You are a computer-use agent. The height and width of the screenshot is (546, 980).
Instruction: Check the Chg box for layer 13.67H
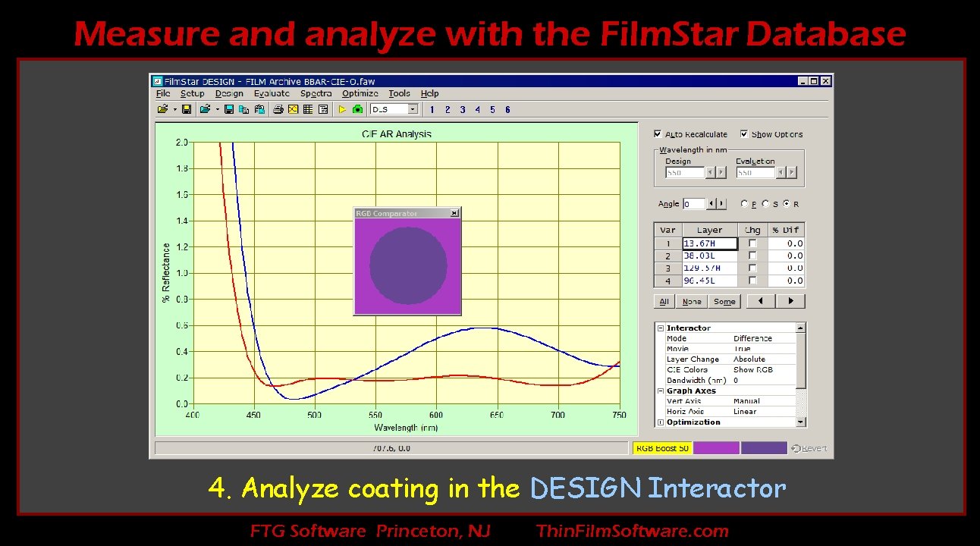coord(752,243)
